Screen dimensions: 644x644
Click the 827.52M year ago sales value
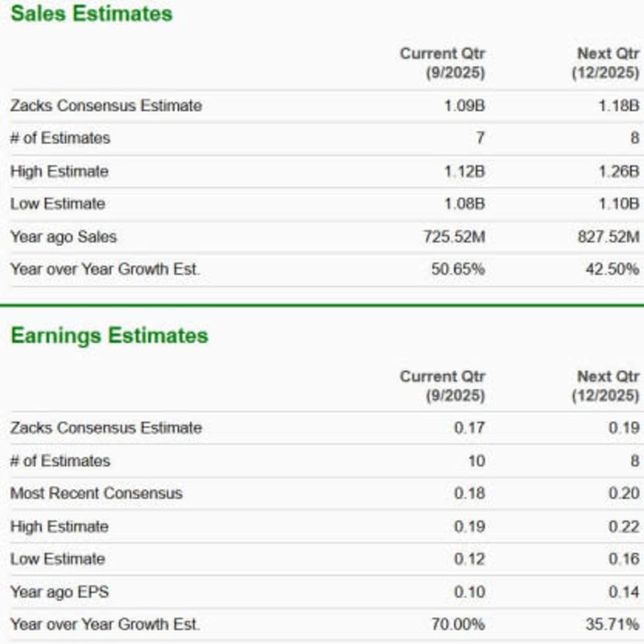609,237
